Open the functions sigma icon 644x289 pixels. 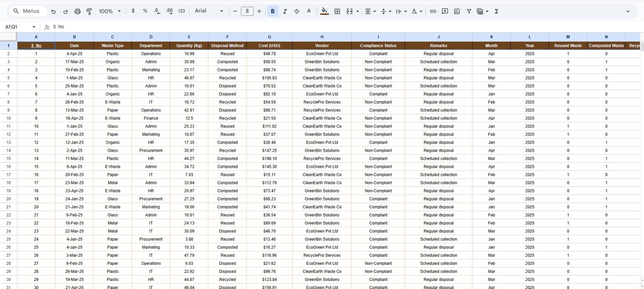tap(497, 11)
